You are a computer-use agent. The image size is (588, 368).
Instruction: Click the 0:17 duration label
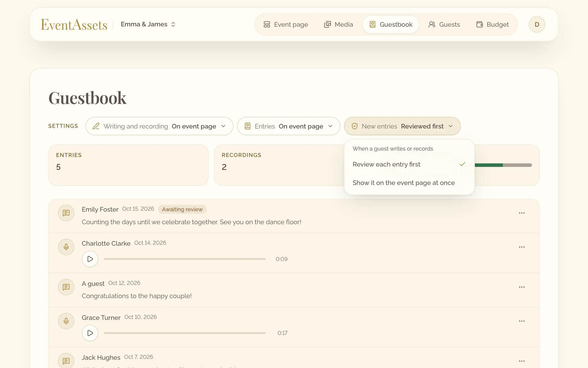pos(282,333)
